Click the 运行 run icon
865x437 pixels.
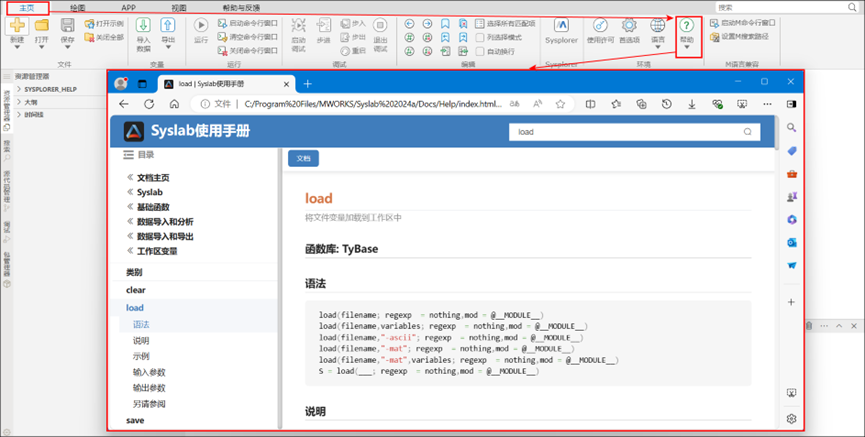click(x=201, y=25)
